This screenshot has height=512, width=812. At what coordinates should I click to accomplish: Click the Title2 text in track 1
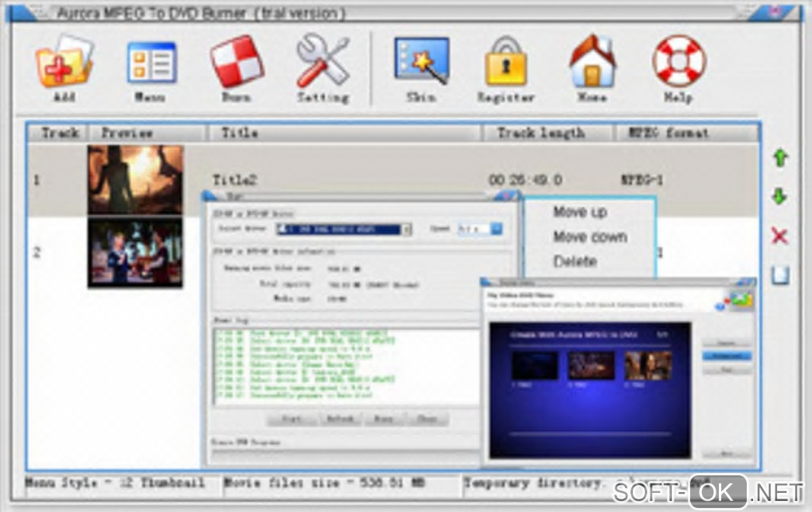(235, 180)
